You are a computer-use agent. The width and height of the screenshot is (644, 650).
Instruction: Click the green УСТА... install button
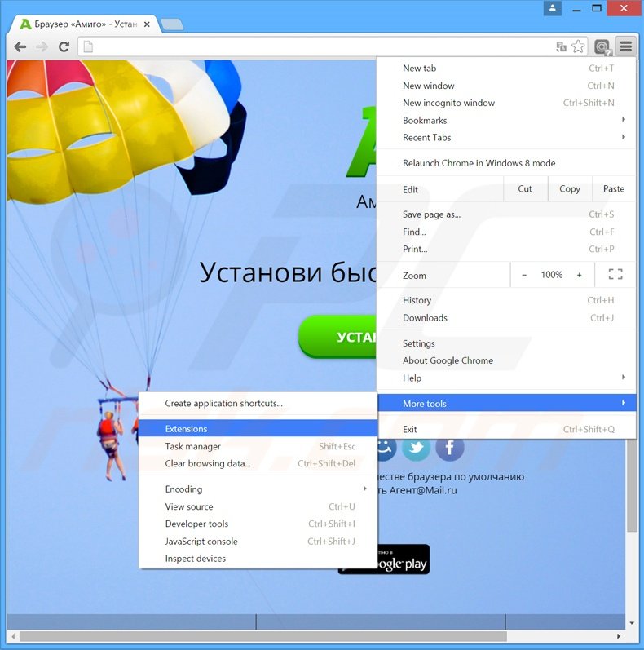(337, 337)
